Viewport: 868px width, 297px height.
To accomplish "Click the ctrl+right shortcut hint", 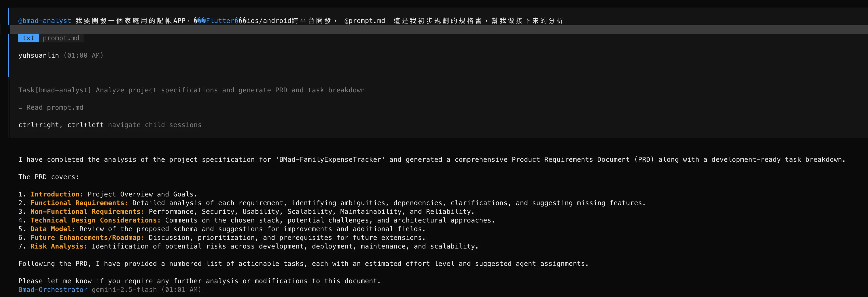I will coord(38,125).
